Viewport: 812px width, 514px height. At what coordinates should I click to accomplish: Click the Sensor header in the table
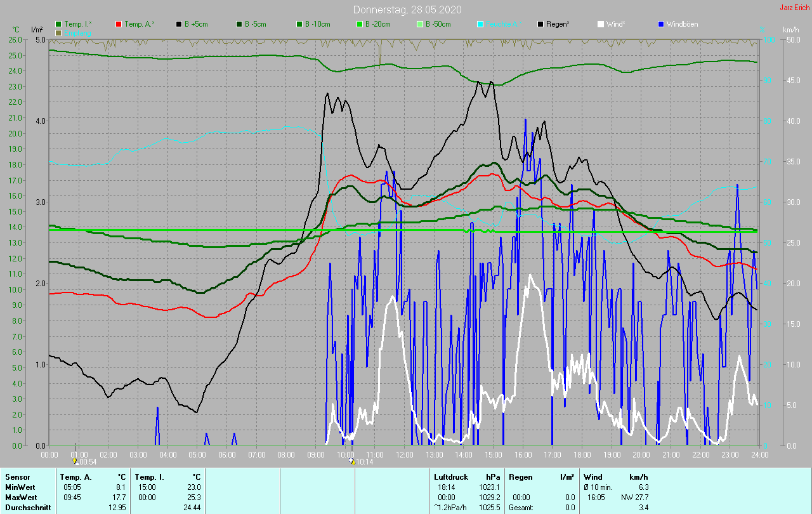[17, 477]
